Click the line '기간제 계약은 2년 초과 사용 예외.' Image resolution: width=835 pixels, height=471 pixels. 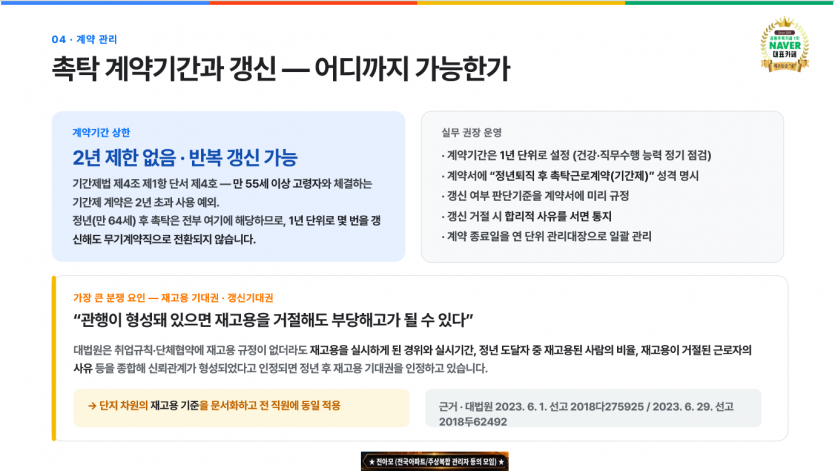point(146,202)
